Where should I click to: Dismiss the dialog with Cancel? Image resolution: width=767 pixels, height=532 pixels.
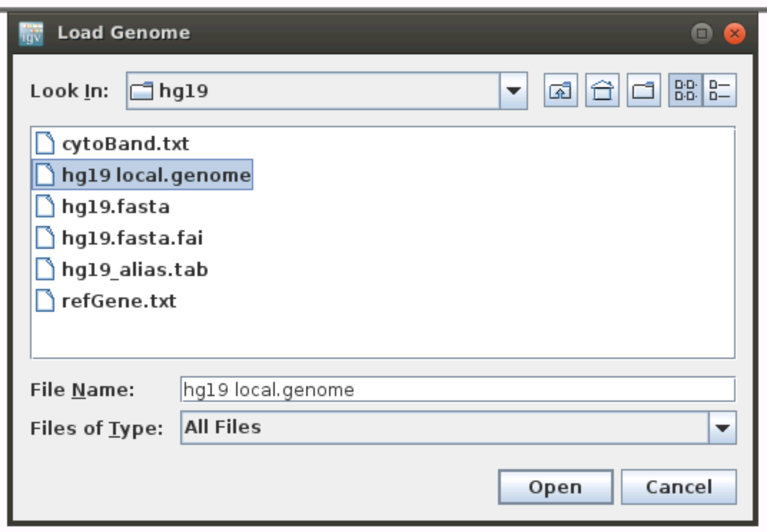pyautogui.click(x=678, y=487)
